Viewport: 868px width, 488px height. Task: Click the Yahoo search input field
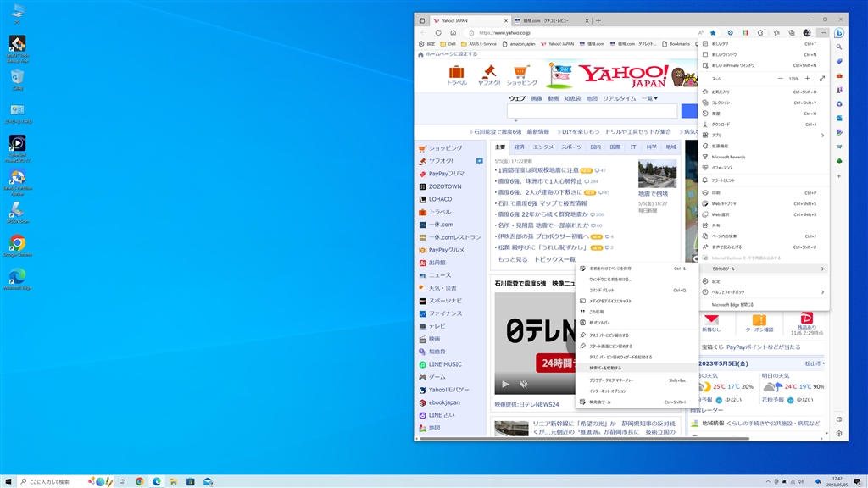click(x=592, y=111)
